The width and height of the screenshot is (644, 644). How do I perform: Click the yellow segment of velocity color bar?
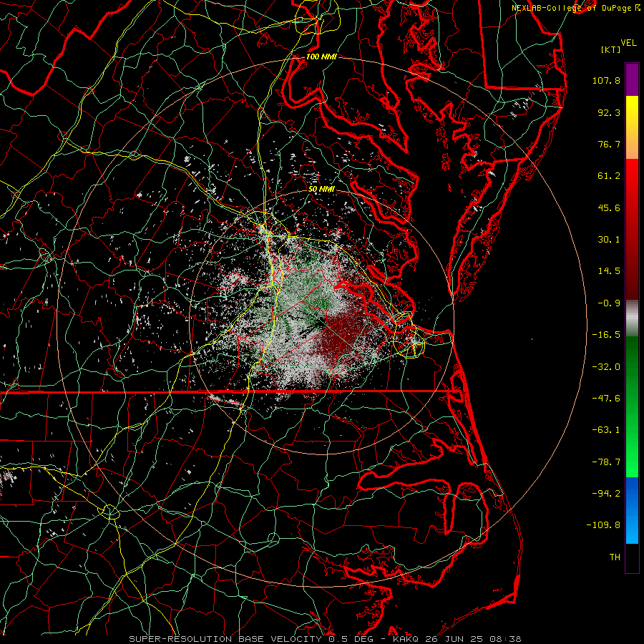(x=632, y=112)
